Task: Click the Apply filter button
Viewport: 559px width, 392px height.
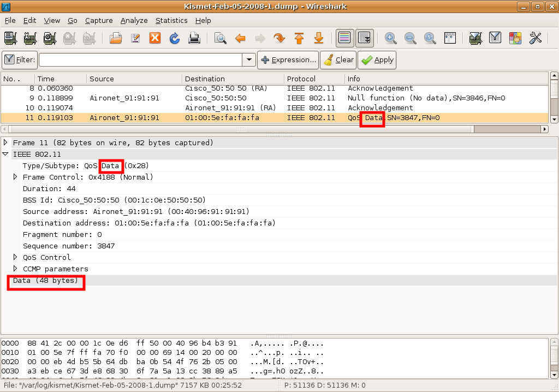Action: pyautogui.click(x=377, y=60)
